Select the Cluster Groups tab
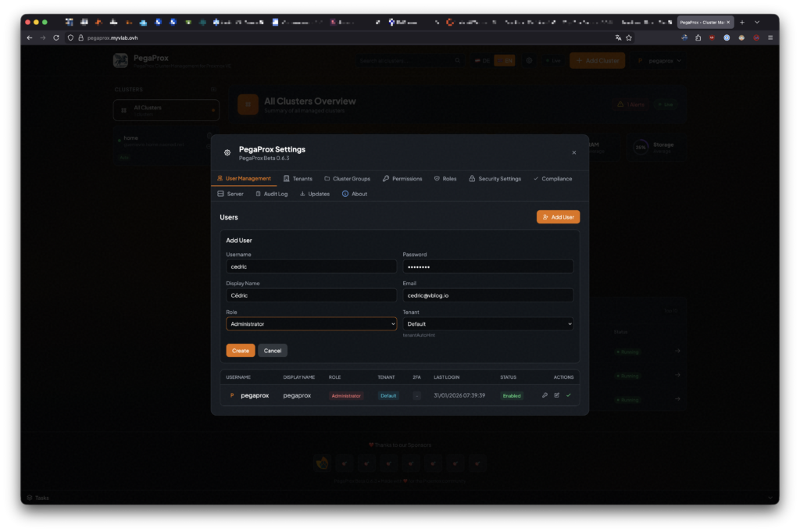The height and width of the screenshot is (532, 800). (347, 179)
